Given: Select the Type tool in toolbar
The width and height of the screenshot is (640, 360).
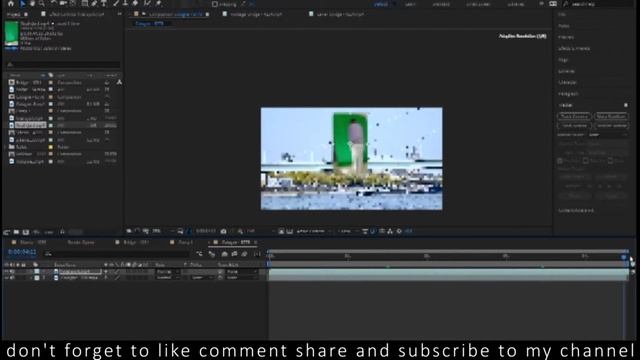Looking at the screenshot, I should coord(104,4).
